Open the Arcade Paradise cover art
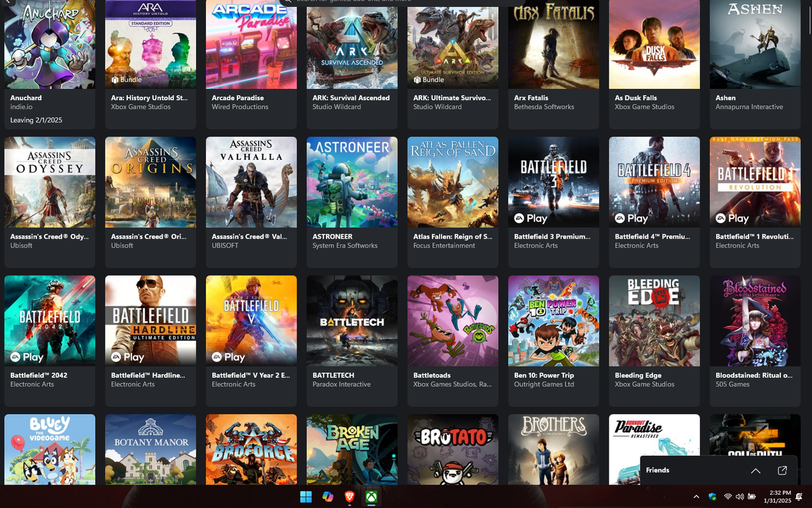Image resolution: width=812 pixels, height=508 pixels. tap(251, 44)
